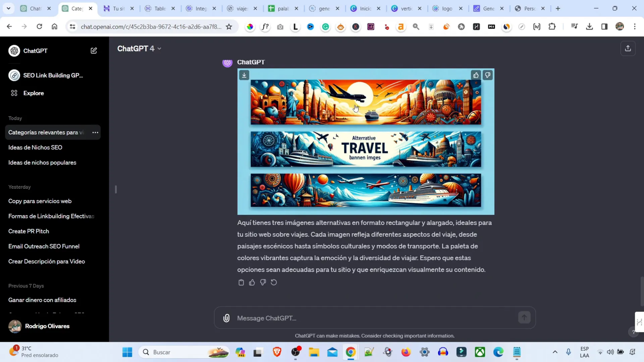The image size is (644, 362).
Task: Open the Explore section in sidebar
Action: [x=33, y=93]
